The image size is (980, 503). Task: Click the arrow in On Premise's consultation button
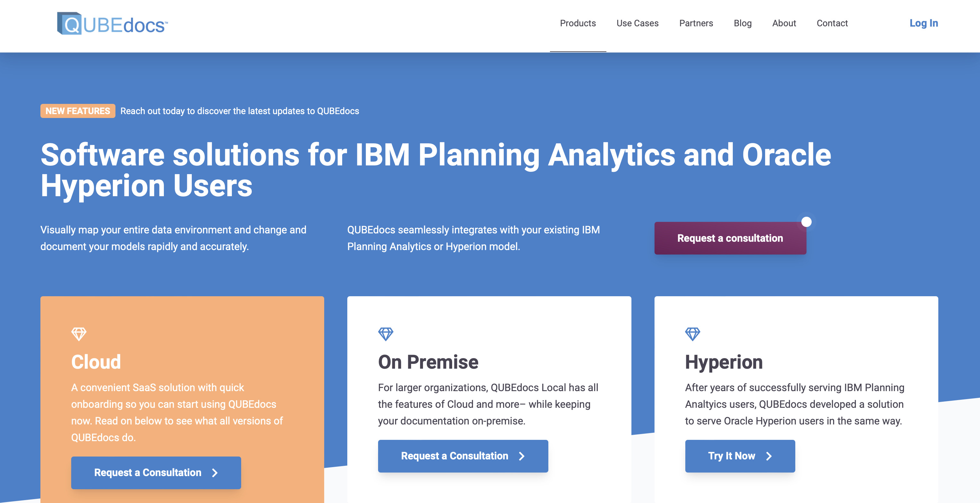[522, 456]
